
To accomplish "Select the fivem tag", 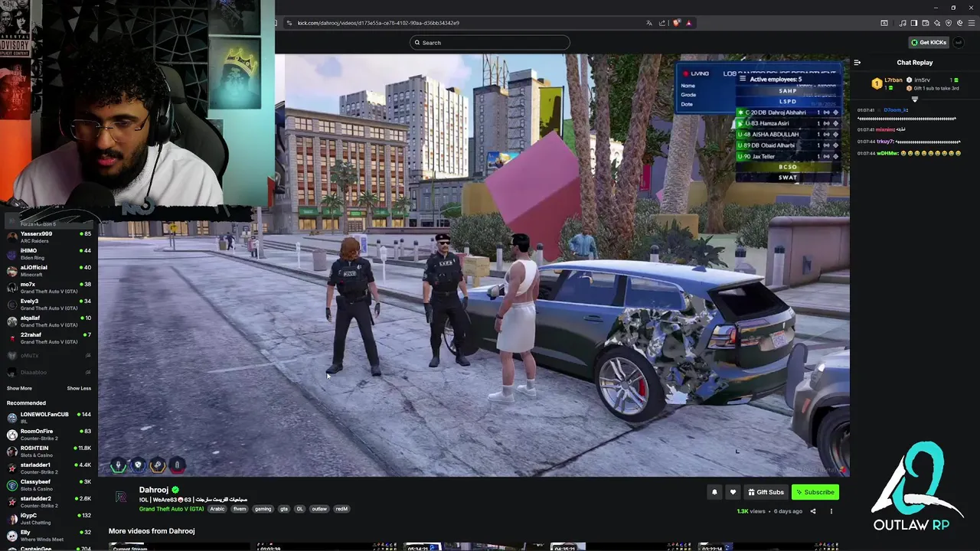I will (x=240, y=509).
